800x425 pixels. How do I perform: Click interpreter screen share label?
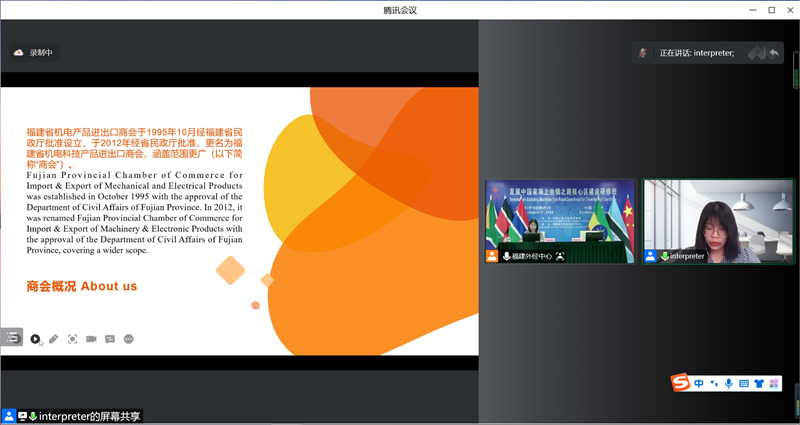coord(90,416)
